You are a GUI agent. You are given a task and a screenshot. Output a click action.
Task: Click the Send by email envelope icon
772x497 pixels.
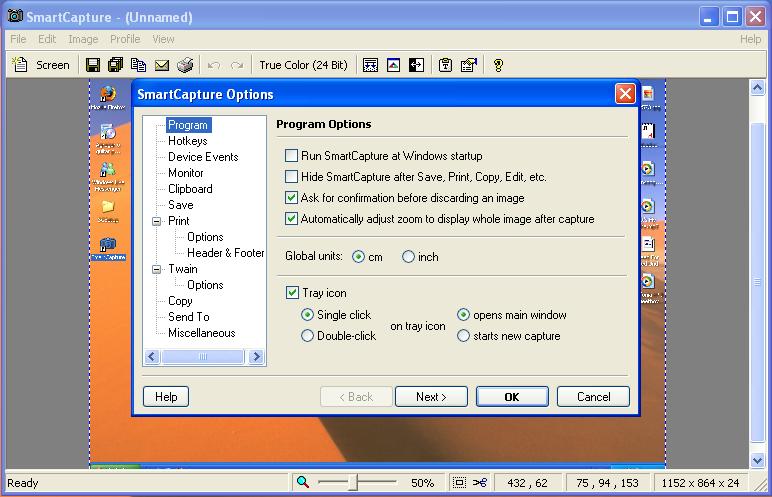(162, 65)
